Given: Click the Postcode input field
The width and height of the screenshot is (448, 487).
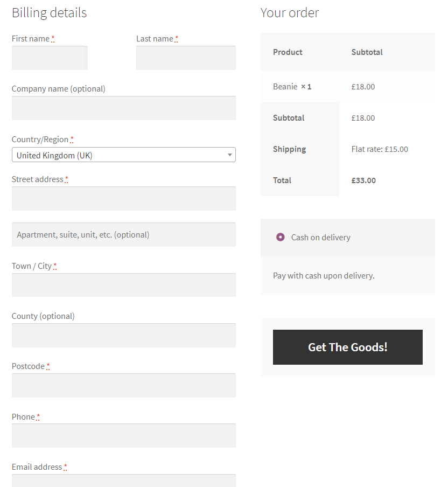Looking at the screenshot, I should pyautogui.click(x=123, y=385).
